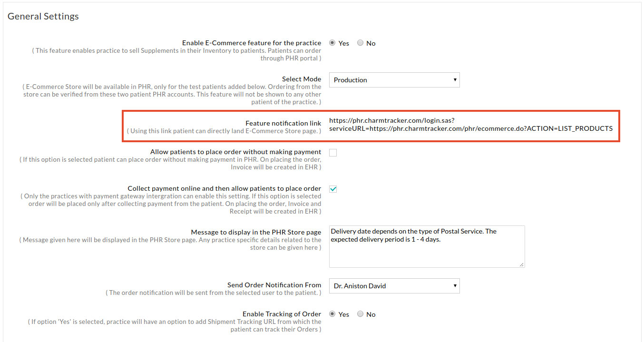644x342 pixels.
Task: Click the textarea resize handle
Action: [522, 265]
